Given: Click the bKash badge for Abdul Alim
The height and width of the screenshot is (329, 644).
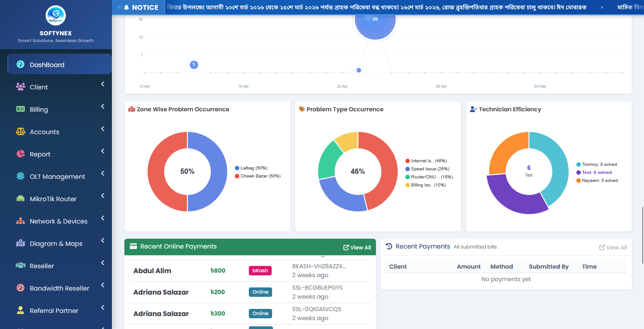Looking at the screenshot, I should point(260,270).
